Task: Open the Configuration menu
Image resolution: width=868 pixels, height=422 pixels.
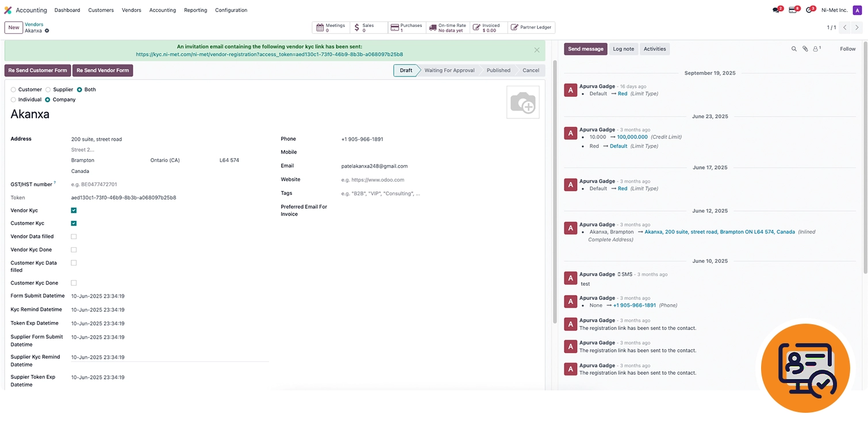Action: click(231, 10)
